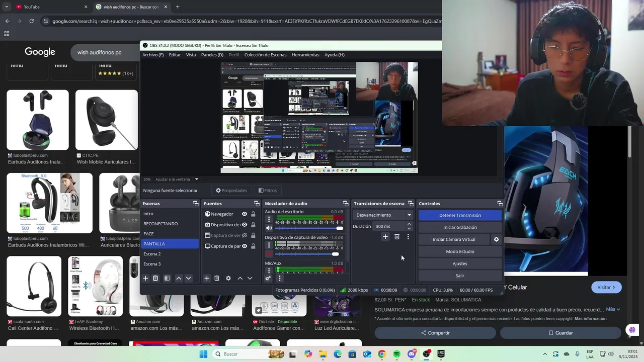The height and width of the screenshot is (362, 644).
Task: Click Iniciar Cámara Virtual button
Action: (x=454, y=239)
